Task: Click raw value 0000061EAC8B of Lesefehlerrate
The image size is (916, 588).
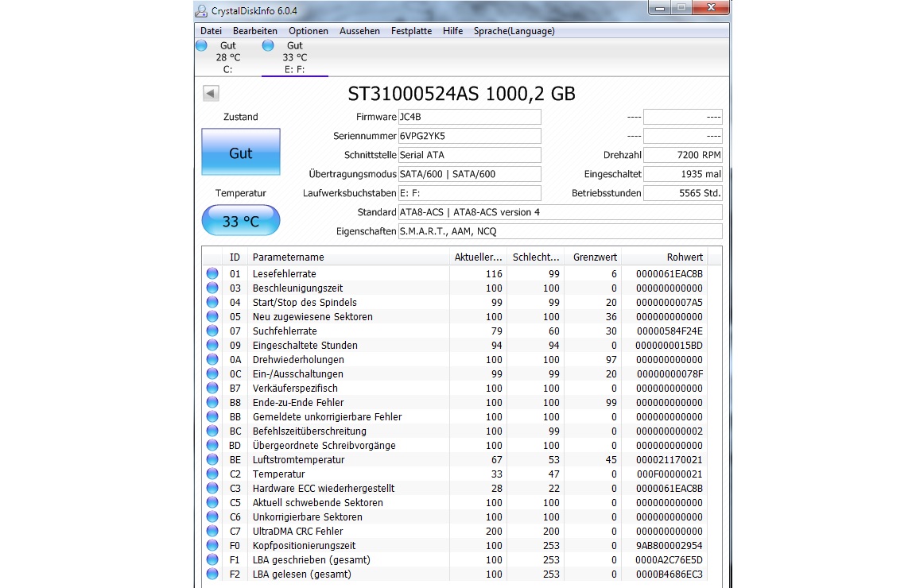Action: 669,273
